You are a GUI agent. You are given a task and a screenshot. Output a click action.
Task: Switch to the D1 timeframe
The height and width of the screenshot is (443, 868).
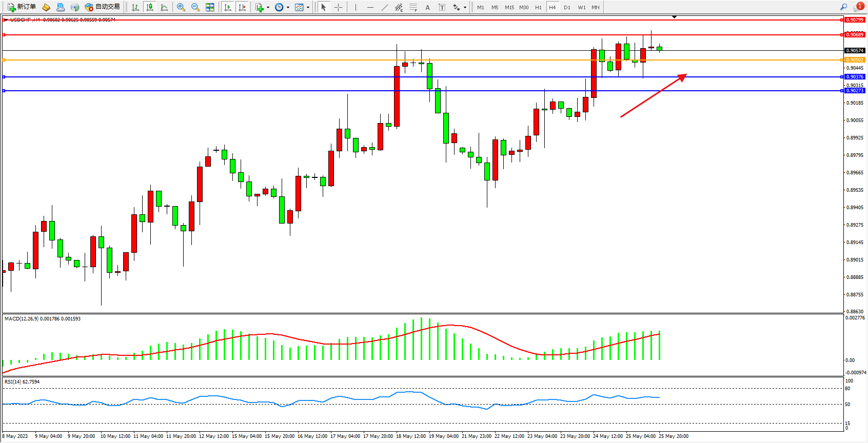click(567, 7)
